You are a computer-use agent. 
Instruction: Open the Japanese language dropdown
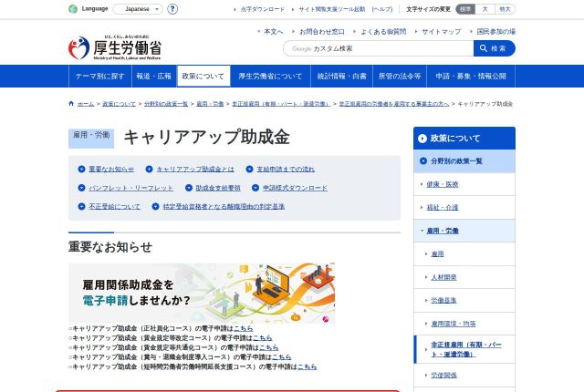tap(138, 9)
